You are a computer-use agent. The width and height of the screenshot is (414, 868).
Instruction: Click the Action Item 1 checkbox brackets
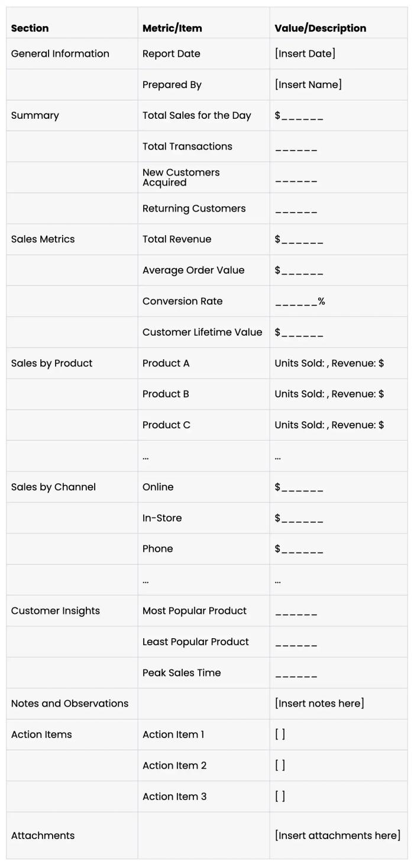pyautogui.click(x=280, y=734)
